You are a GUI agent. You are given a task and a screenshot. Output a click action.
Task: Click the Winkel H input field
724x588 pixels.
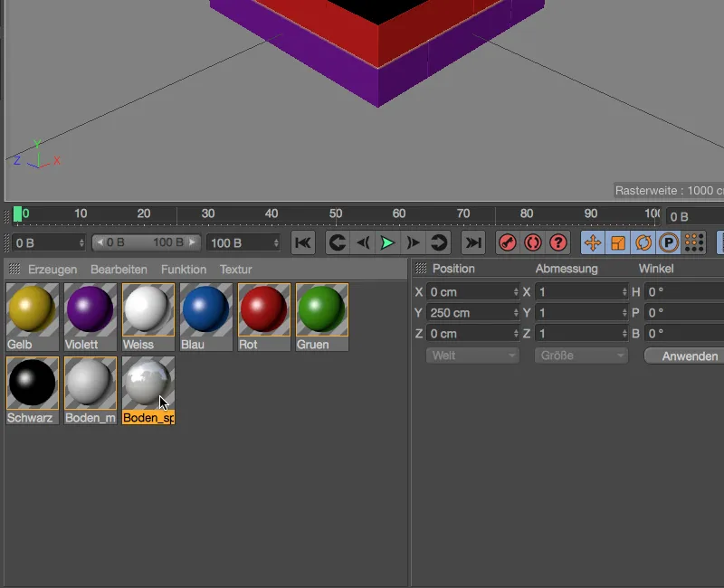pos(684,292)
